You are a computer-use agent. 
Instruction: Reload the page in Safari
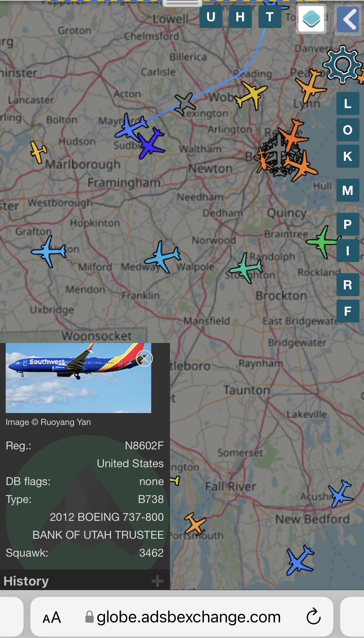point(313,616)
